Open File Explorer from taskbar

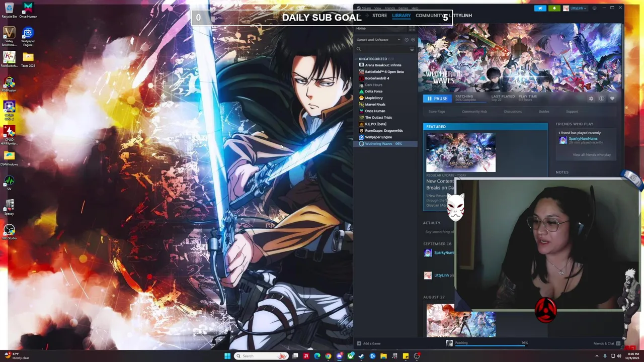pos(383,356)
